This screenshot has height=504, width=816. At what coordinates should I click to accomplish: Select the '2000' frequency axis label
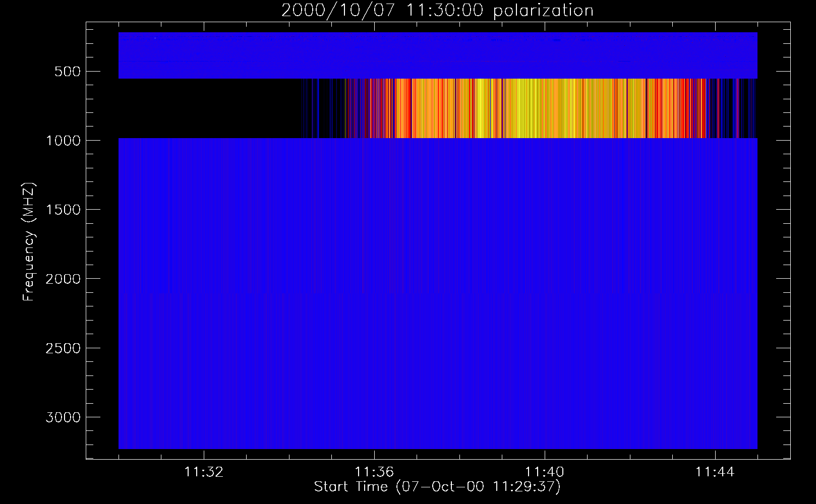point(63,279)
